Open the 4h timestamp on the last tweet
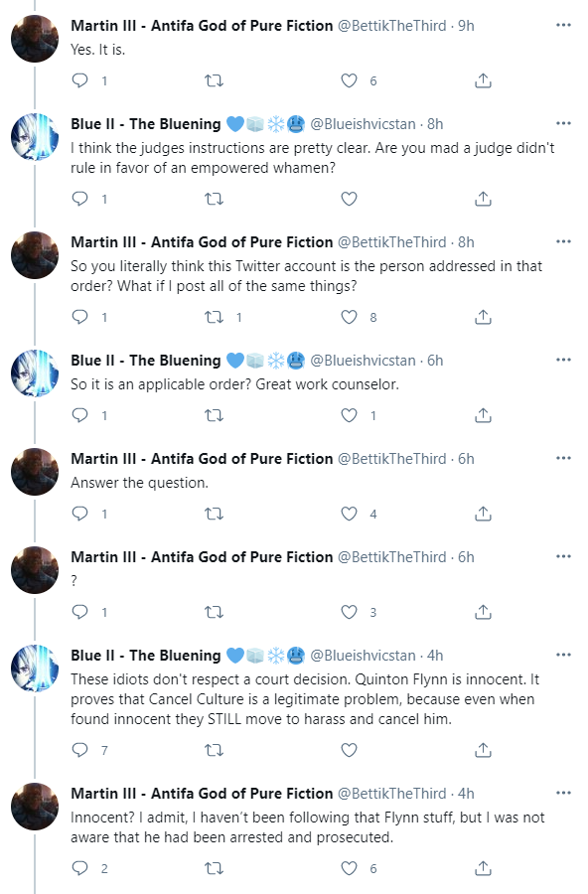This screenshot has height=894, width=588. [x=466, y=793]
